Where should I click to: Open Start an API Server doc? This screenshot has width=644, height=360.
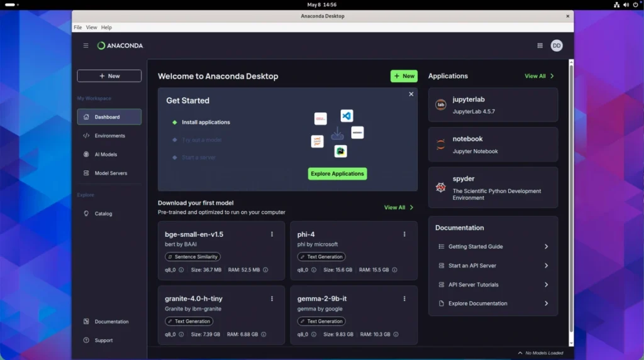pos(493,266)
